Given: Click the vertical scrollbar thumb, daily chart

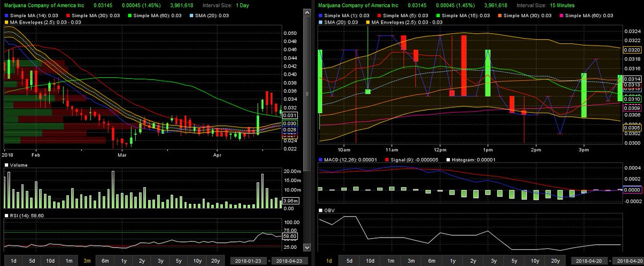Looking at the screenshot, I should tap(307, 93).
